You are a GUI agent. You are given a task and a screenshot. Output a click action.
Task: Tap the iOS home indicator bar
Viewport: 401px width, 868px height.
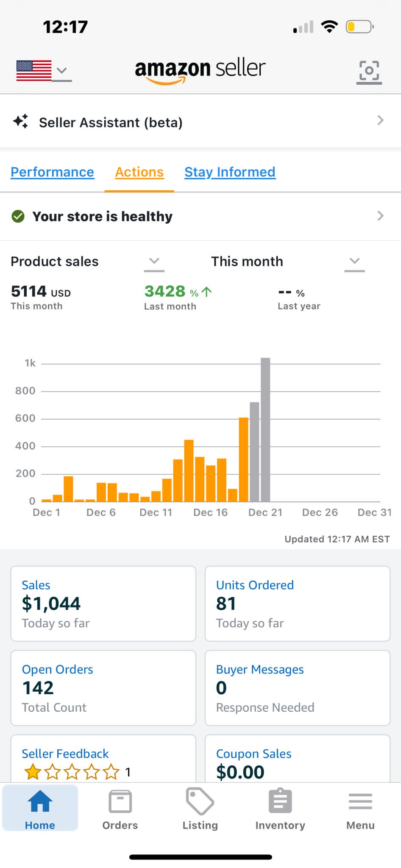tap(200, 857)
